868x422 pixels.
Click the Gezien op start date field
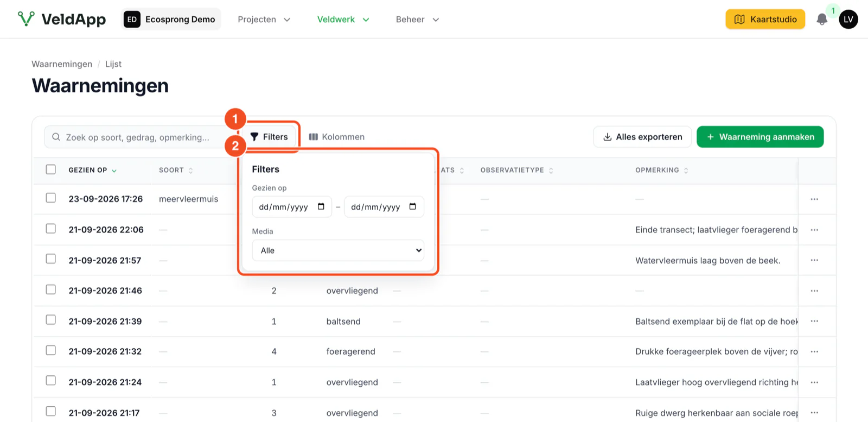[x=292, y=206]
